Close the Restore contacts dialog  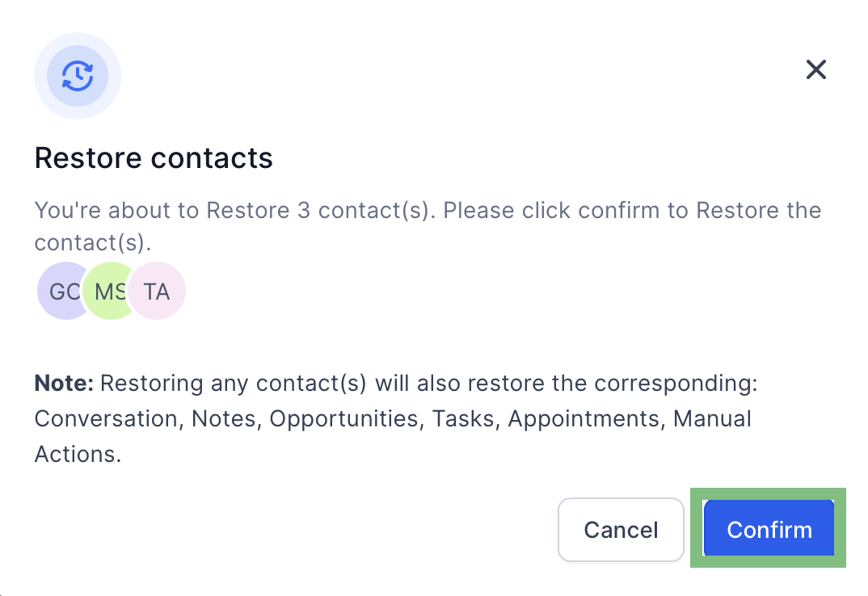816,69
